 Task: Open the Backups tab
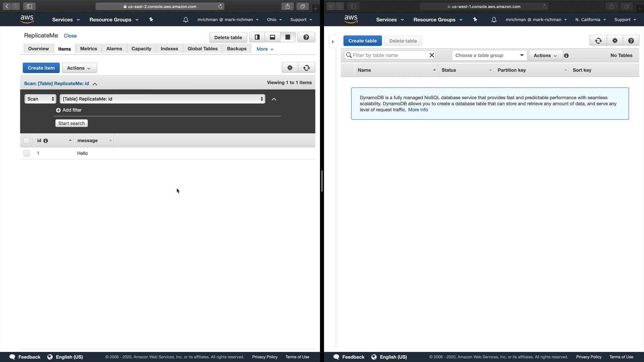[x=236, y=49]
